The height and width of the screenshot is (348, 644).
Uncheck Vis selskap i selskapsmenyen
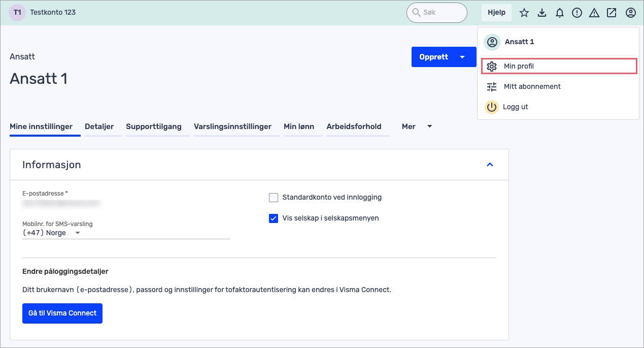pyautogui.click(x=274, y=218)
